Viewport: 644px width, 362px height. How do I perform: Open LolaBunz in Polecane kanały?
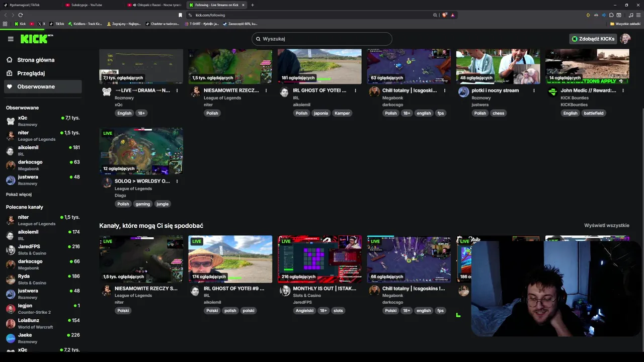43,323
